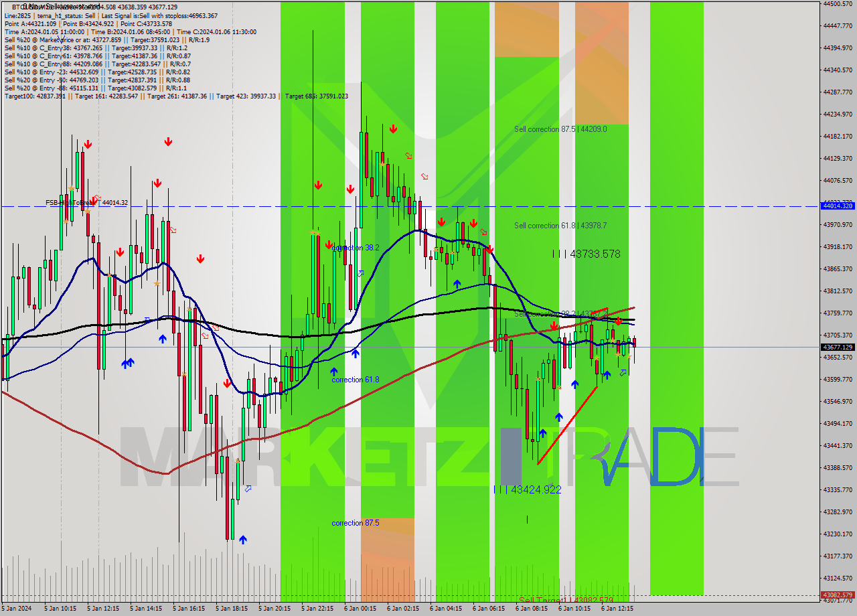Click the '6 Jan 08:15' time label
Viewport: 857px width, 616px height.
532,609
